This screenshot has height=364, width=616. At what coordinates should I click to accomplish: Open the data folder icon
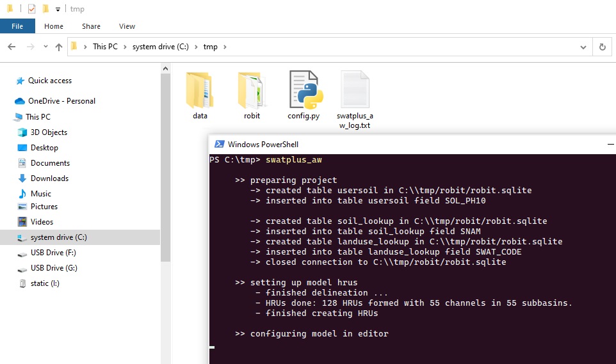pyautogui.click(x=200, y=91)
